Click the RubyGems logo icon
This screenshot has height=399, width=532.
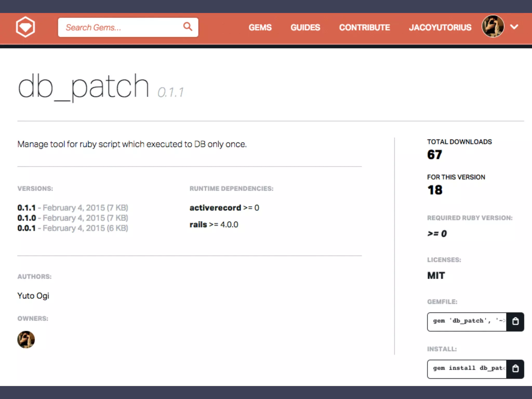[25, 27]
